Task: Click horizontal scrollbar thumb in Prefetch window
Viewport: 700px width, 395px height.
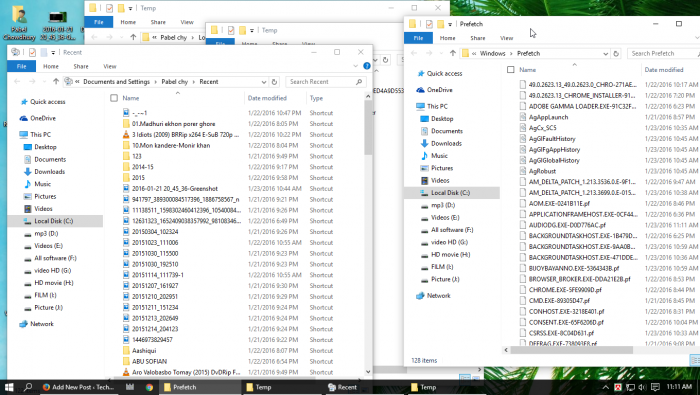Action: pyautogui.click(x=571, y=350)
